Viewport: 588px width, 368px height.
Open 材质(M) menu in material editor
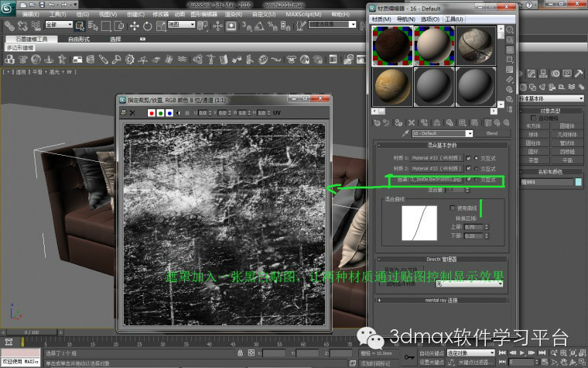point(381,19)
